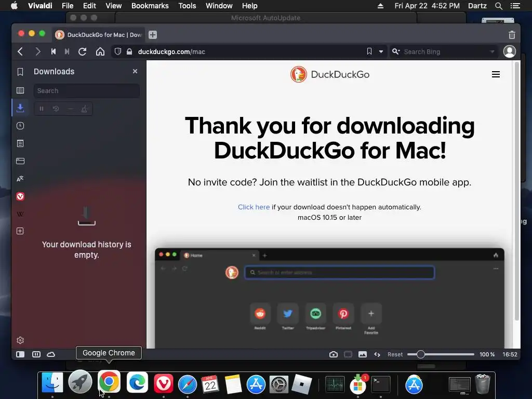Open the Window menu

click(x=219, y=6)
